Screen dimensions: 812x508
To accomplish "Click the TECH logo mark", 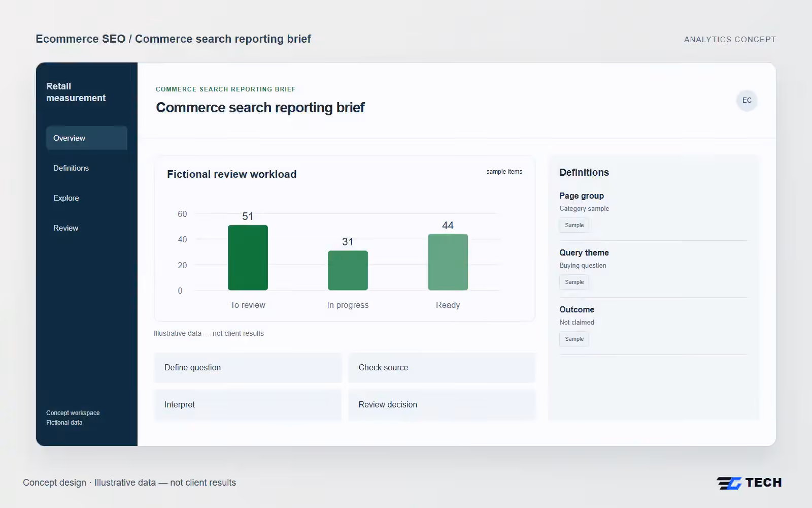I will [749, 483].
